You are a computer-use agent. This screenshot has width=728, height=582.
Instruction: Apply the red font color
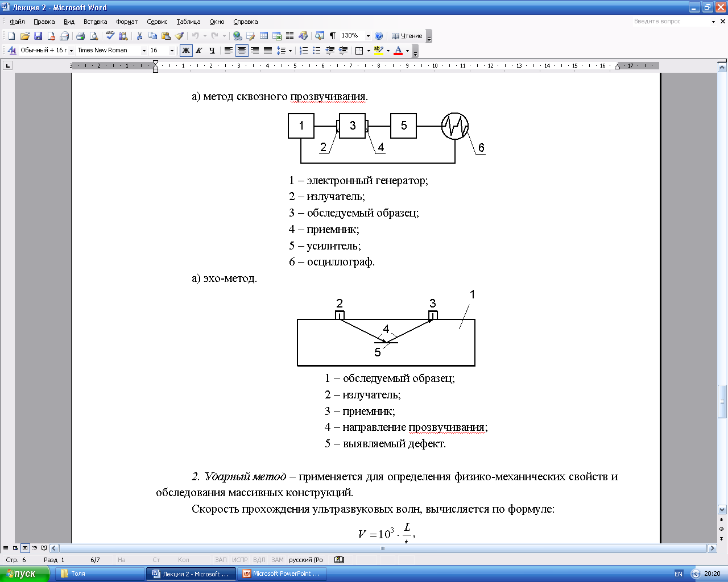pyautogui.click(x=398, y=51)
